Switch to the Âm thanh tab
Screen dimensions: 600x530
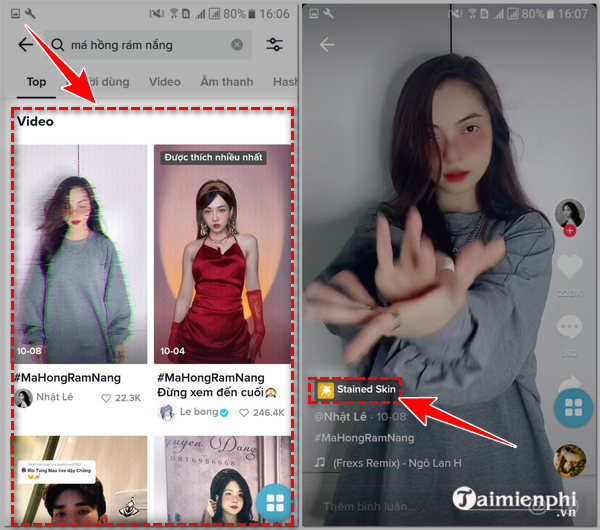[227, 82]
